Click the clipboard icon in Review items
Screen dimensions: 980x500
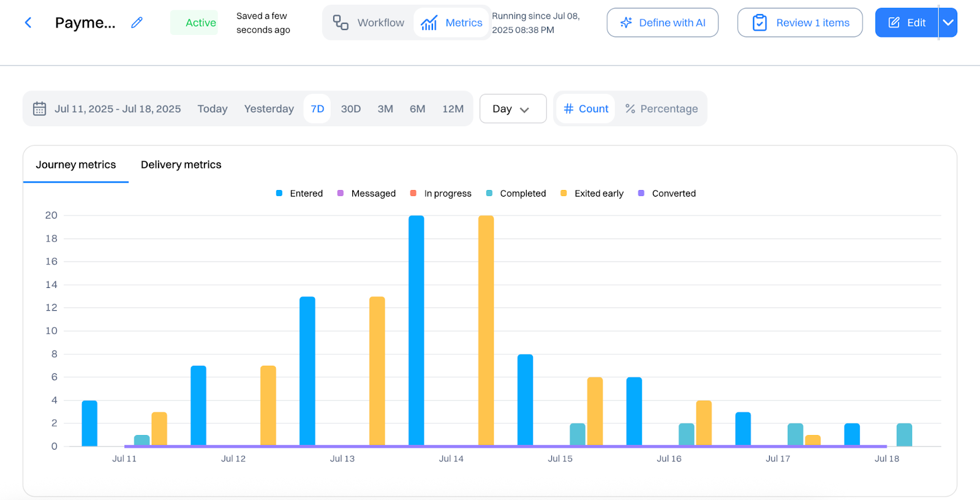[x=759, y=23]
